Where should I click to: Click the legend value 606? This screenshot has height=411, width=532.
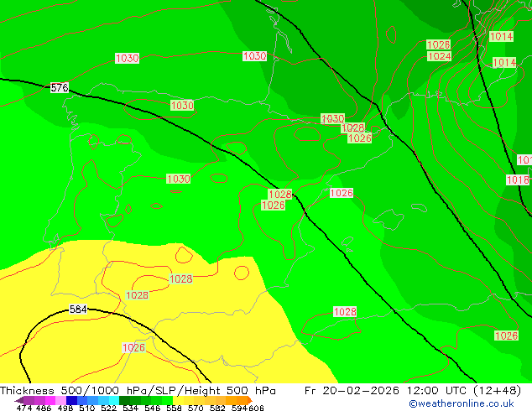tap(256, 408)
